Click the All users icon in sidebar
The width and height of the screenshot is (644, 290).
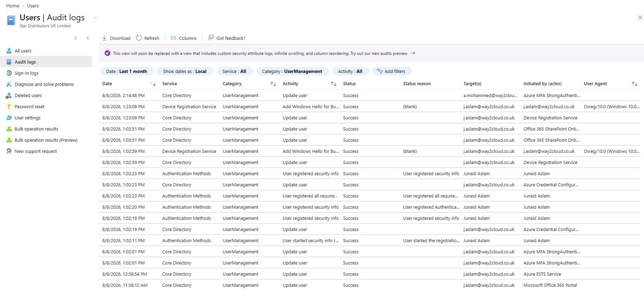click(x=9, y=51)
